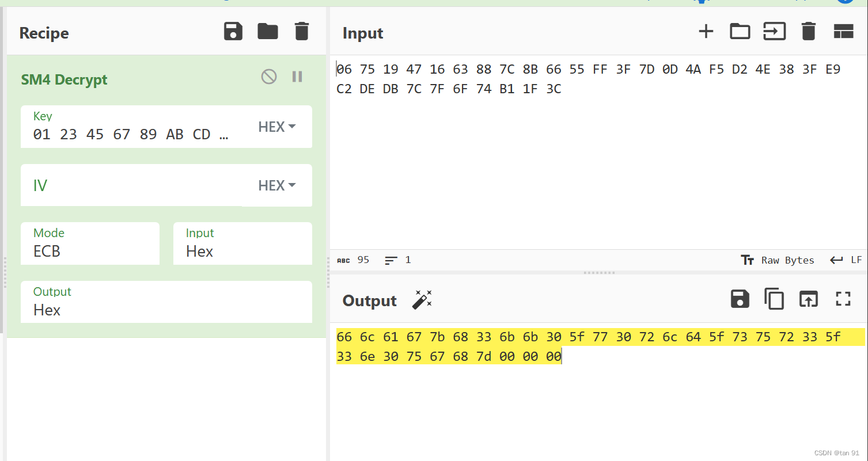
Task: Click the Output panel heading
Action: [x=370, y=300]
